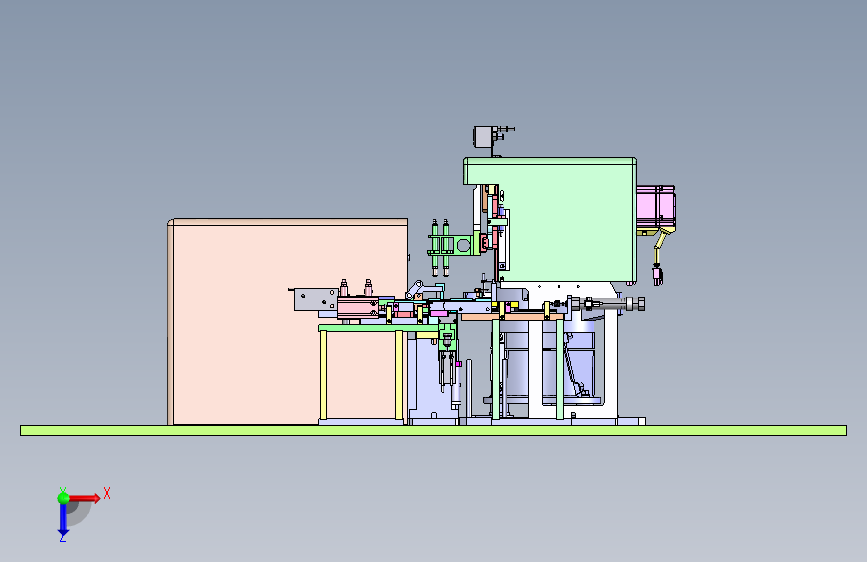Click the blue Z axis arrow of the triad

point(63,520)
